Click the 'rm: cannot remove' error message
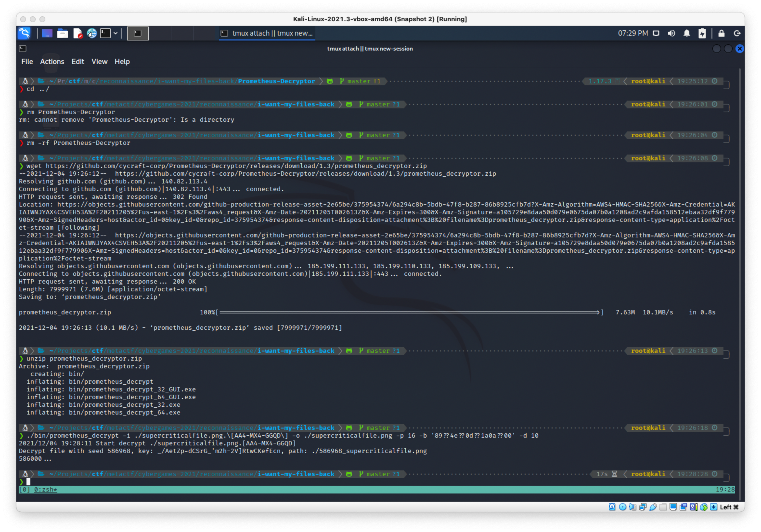 [126, 120]
